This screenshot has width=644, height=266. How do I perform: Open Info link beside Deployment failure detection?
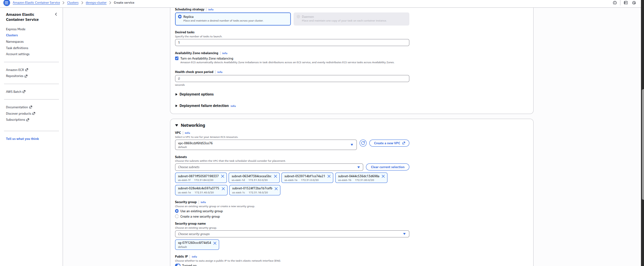(233, 106)
